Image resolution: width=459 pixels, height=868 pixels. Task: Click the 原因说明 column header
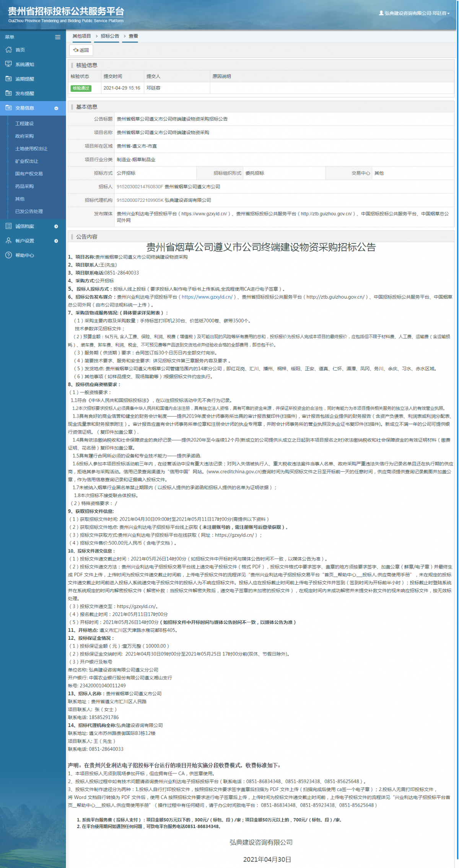(222, 76)
